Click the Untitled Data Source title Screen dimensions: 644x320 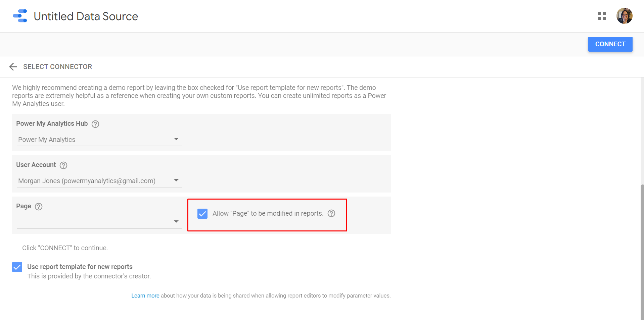coord(86,16)
